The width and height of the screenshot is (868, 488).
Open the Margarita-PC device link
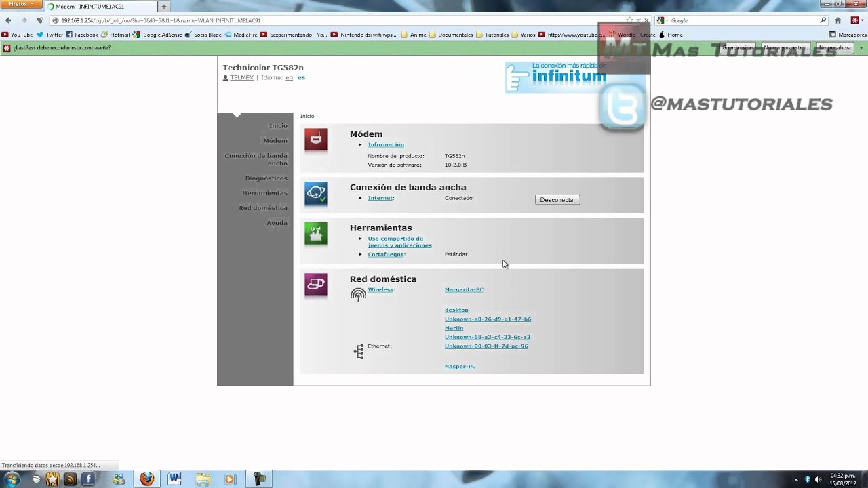coord(464,289)
